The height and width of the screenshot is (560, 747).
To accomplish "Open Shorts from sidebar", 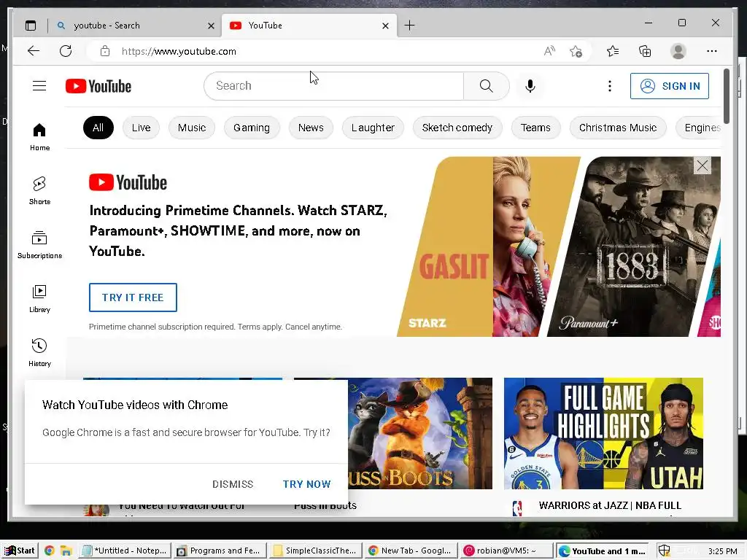I will click(39, 191).
